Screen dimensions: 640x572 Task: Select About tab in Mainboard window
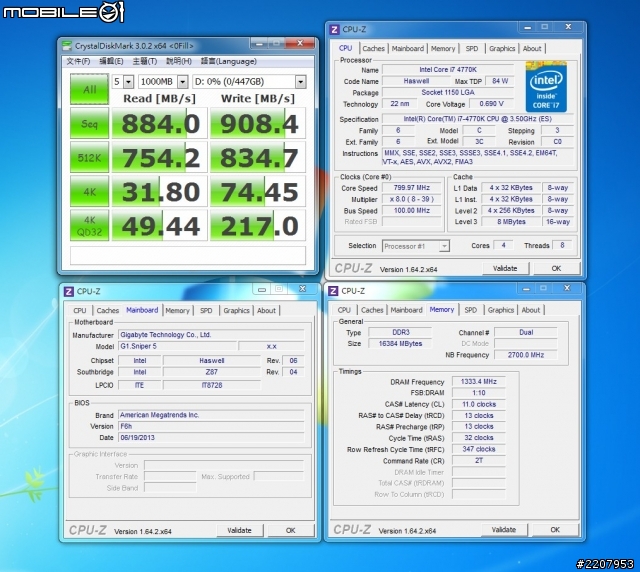click(x=266, y=311)
